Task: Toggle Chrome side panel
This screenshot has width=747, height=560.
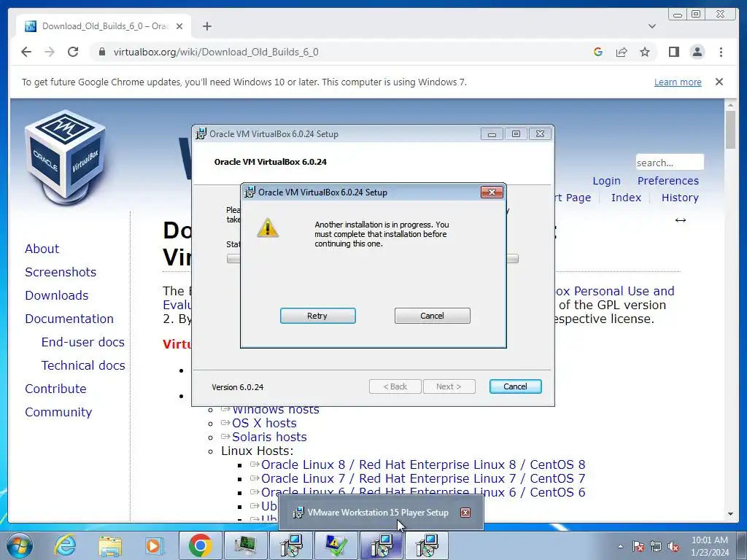Action: coord(673,52)
